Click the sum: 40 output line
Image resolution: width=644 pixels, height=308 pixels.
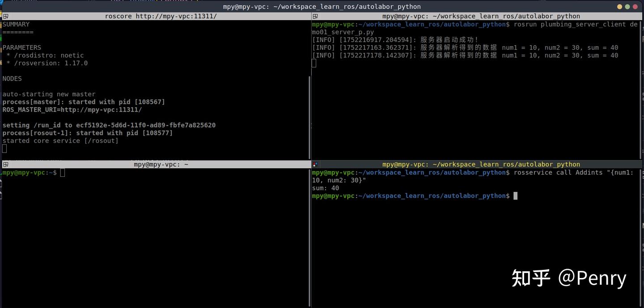coord(325,188)
